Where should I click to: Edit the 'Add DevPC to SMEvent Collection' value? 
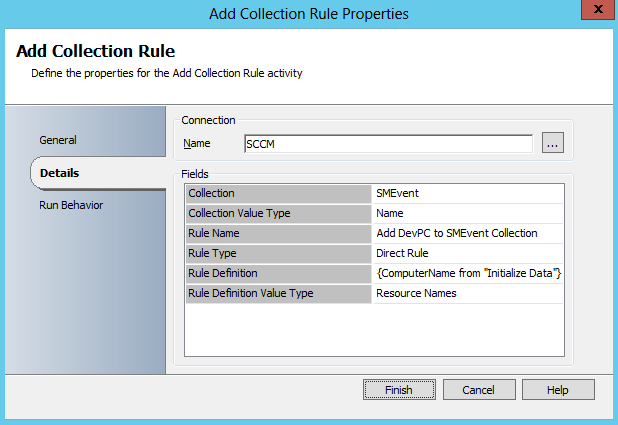click(x=467, y=233)
